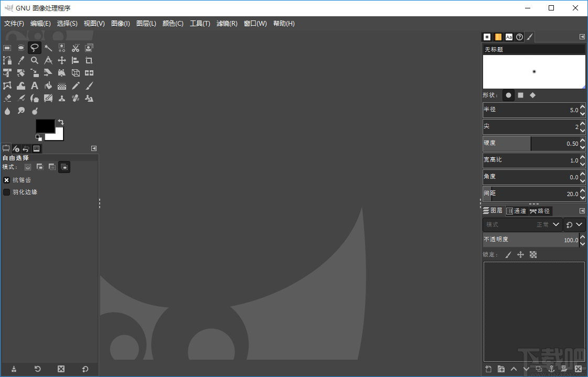Open the 图层(L) layer menu
Viewport: 588px width, 377px height.
point(146,24)
